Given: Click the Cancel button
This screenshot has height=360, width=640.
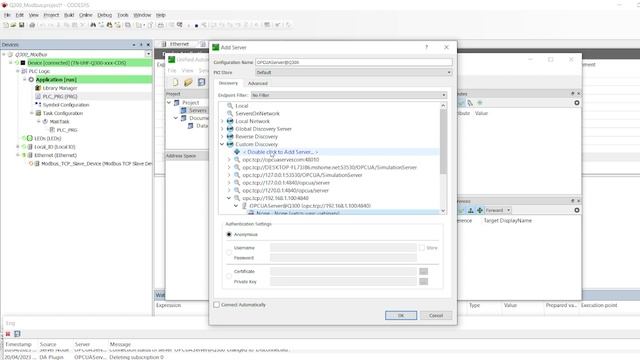Looking at the screenshot, I should (436, 316).
